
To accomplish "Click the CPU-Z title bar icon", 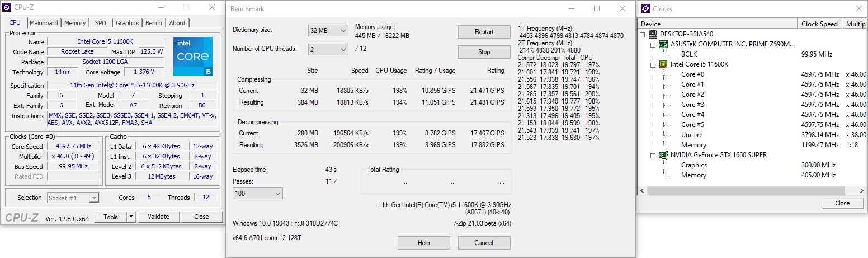I will [7, 8].
